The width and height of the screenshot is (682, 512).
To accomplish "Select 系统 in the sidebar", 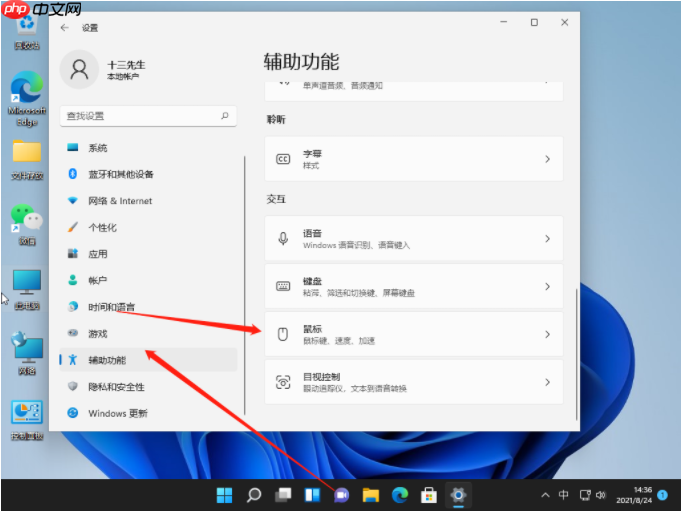I will (x=148, y=147).
